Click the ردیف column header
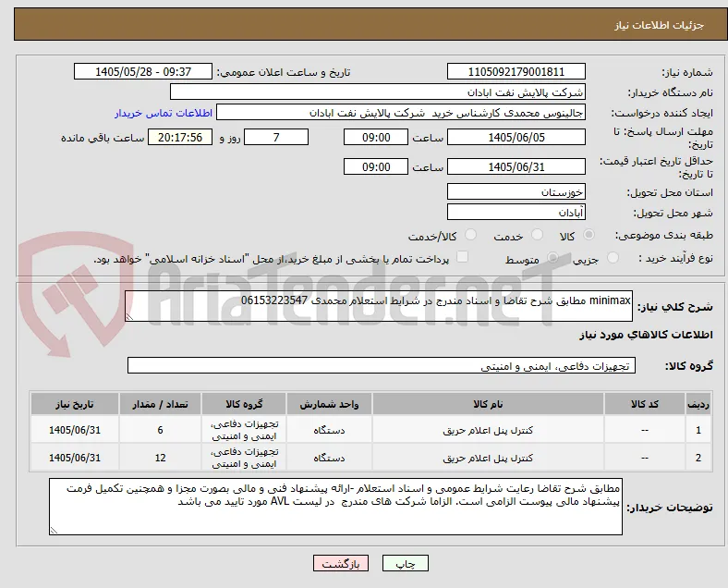Viewport: 728px width, 588px height. click(698, 404)
